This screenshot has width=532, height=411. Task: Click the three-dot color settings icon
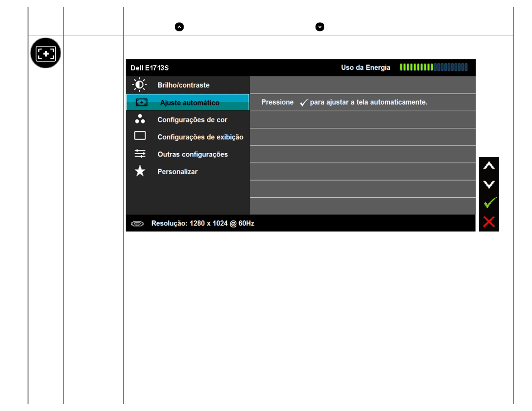click(x=140, y=119)
